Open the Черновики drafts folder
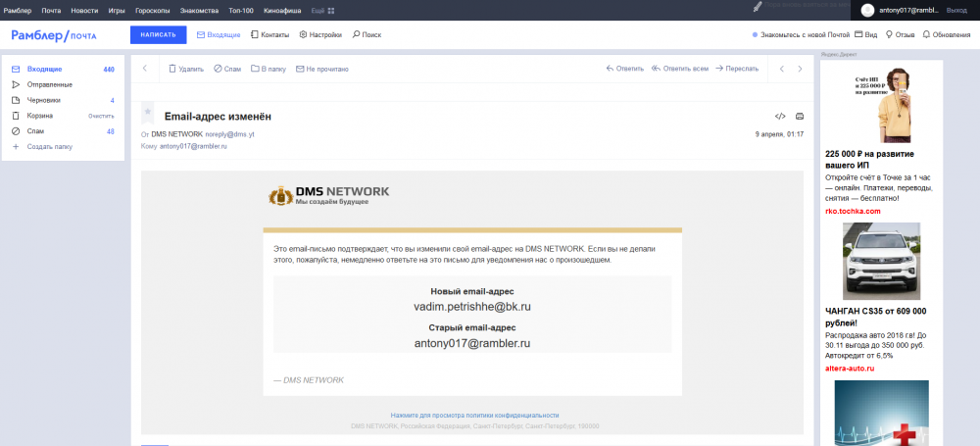The width and height of the screenshot is (980, 446). point(44,100)
